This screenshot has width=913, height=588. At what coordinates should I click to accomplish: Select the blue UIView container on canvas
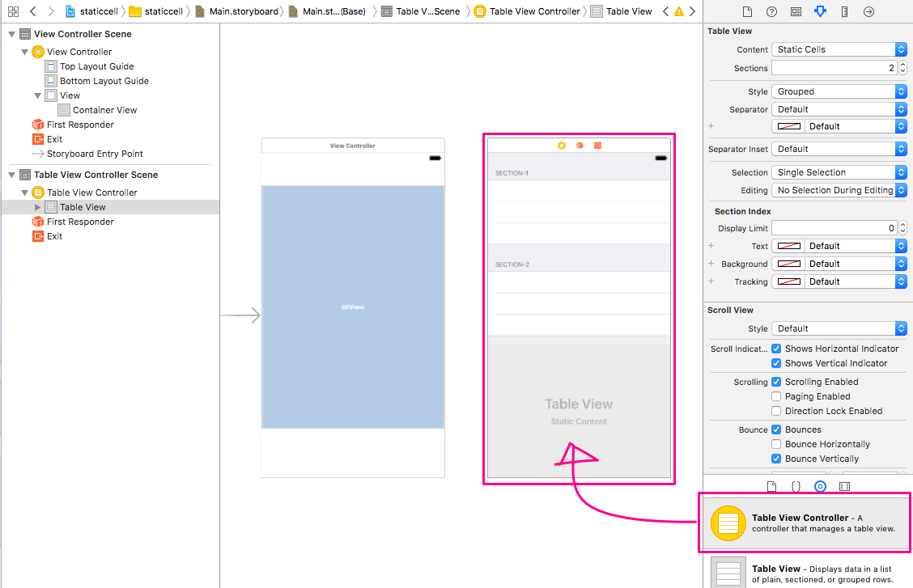coord(353,307)
